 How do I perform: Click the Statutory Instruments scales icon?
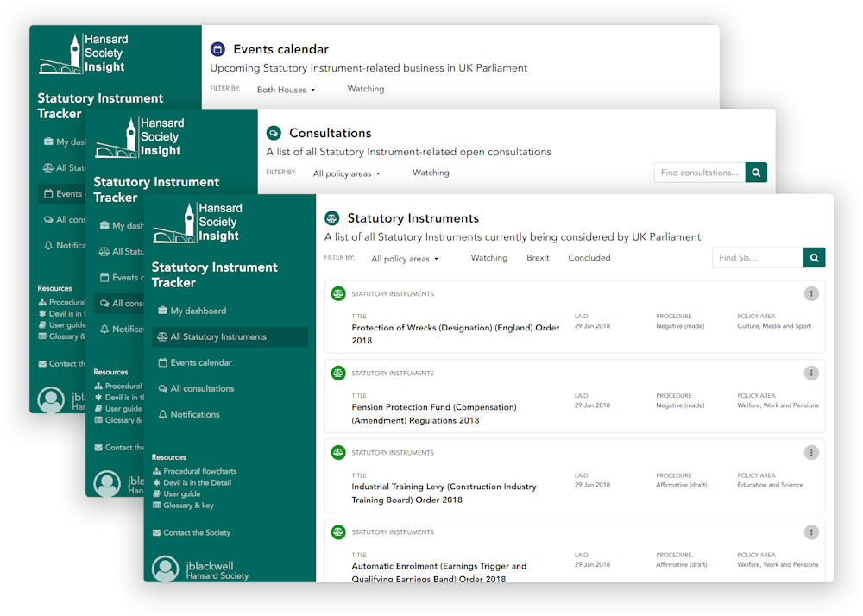pyautogui.click(x=331, y=218)
